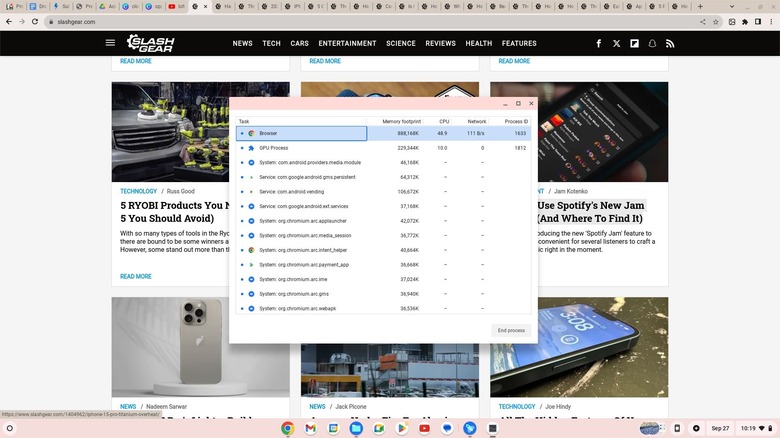Switch to the Google Docs browser tab
Image resolution: width=780 pixels, height=438 pixels.
coord(37,6)
